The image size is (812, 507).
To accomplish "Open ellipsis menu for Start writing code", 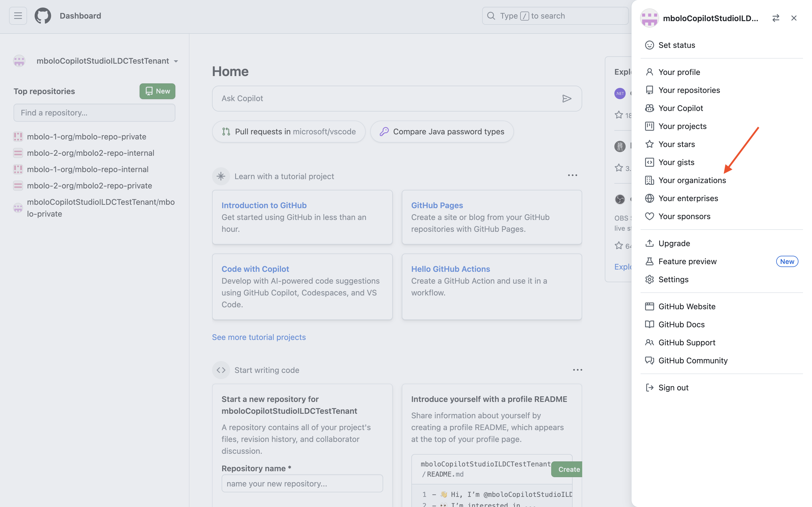I will click(577, 370).
